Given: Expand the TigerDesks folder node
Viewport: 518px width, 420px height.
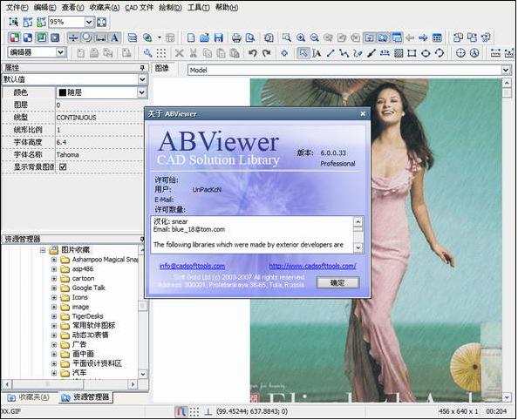Looking at the screenshot, I should 54,316.
